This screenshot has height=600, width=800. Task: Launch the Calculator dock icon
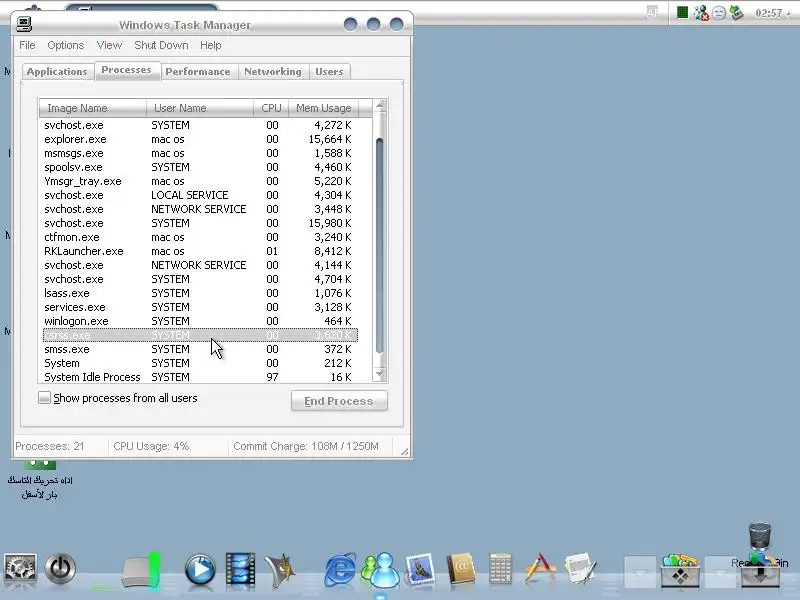click(x=500, y=568)
